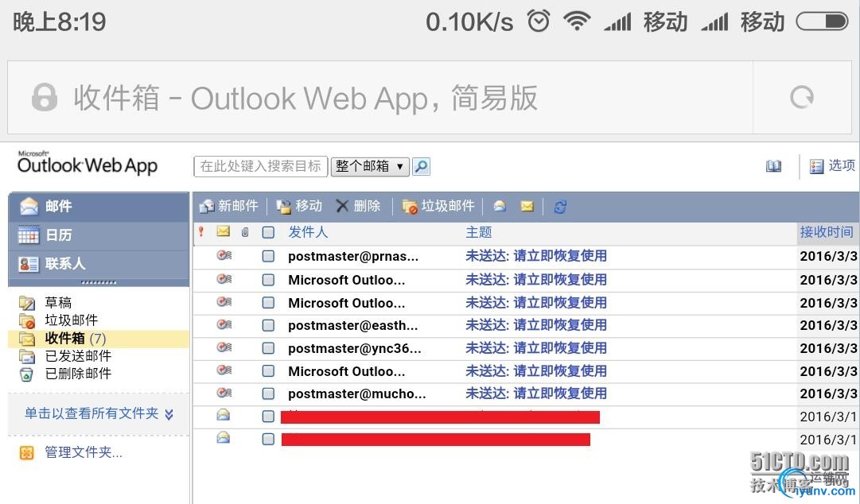Viewport: 860px width, 504px height.
Task: Tap the battery icon in the status bar
Action: 822,21
